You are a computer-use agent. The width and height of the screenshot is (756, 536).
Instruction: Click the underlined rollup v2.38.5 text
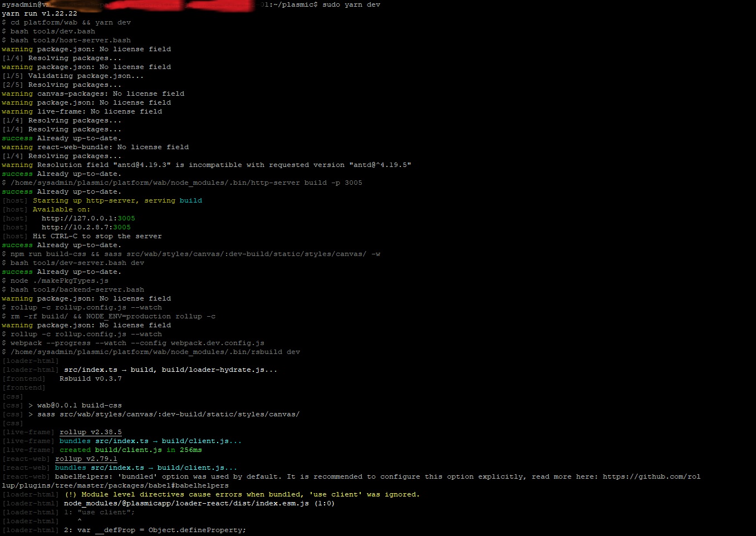(90, 432)
